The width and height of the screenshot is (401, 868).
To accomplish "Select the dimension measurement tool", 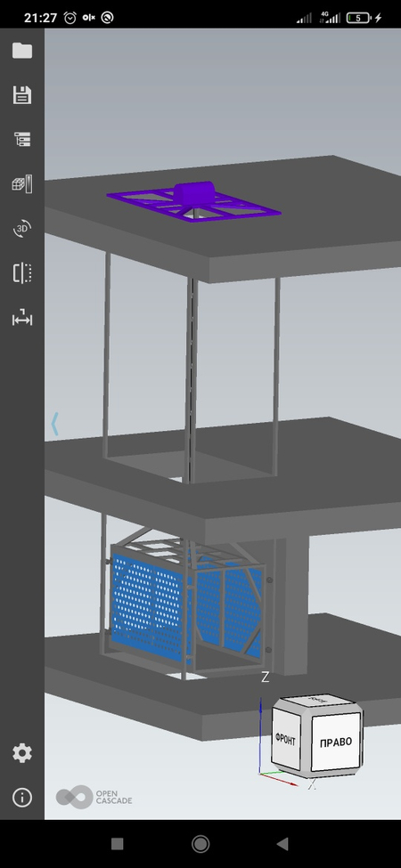I will coord(22,319).
